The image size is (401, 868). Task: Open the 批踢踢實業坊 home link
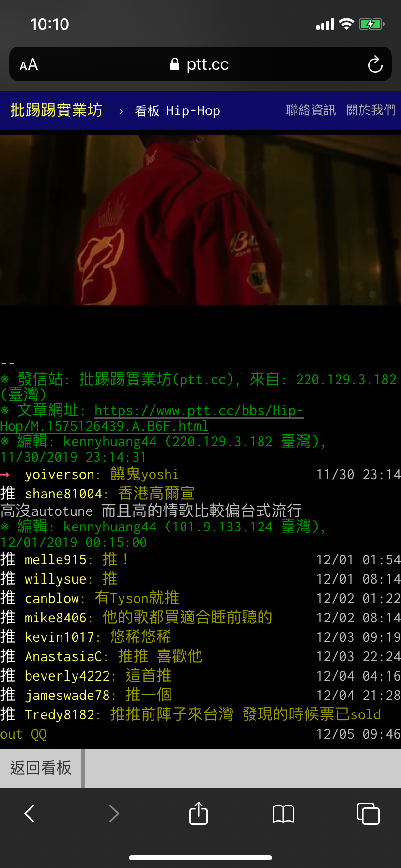point(56,110)
